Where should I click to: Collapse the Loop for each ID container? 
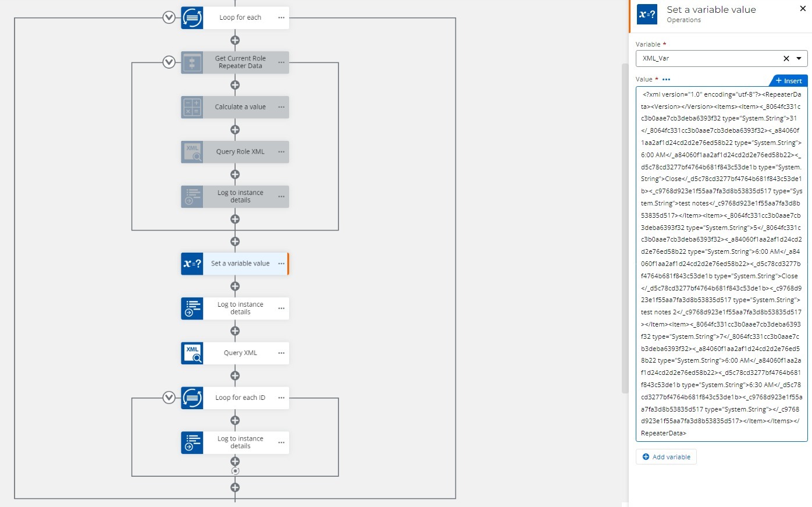[169, 398]
